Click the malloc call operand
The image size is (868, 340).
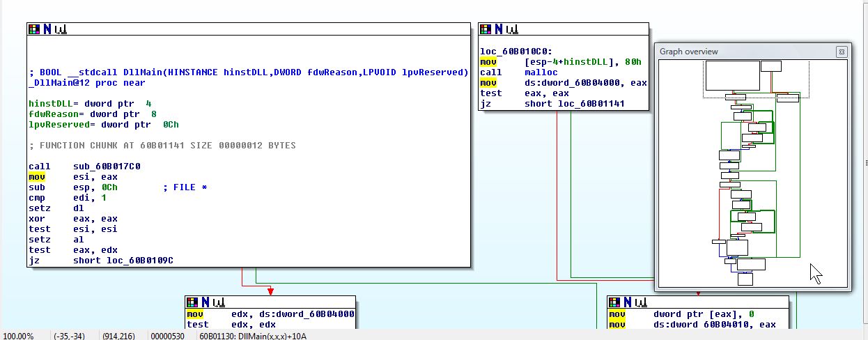click(x=541, y=72)
